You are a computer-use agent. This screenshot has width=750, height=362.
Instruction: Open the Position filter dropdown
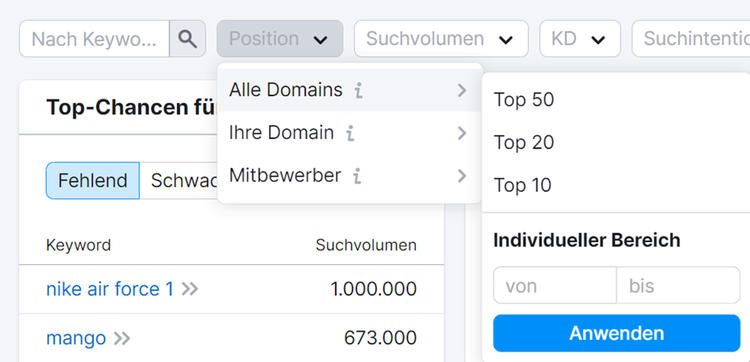280,39
